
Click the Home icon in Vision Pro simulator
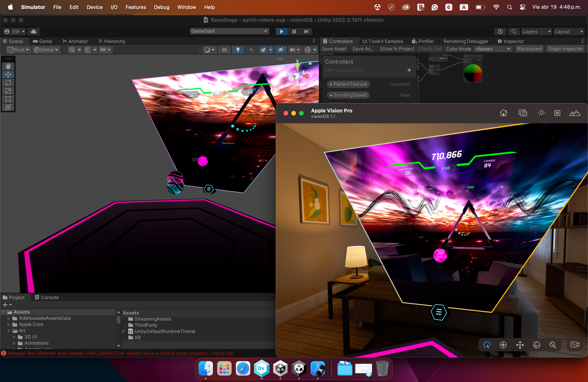click(x=503, y=113)
